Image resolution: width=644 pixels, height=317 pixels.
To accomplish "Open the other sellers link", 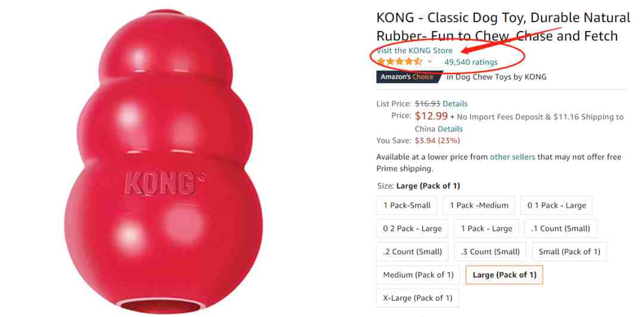I will click(x=513, y=156).
